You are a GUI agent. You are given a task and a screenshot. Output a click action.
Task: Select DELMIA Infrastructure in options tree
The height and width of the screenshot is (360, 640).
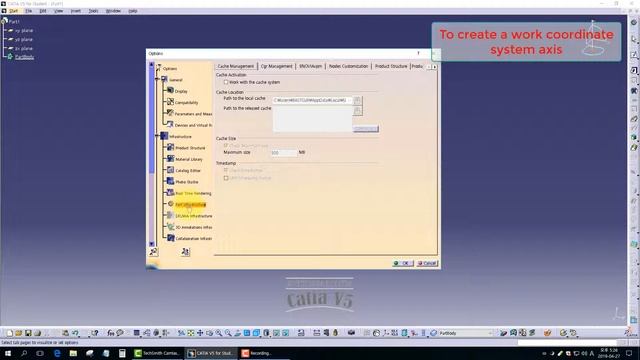pos(193,216)
